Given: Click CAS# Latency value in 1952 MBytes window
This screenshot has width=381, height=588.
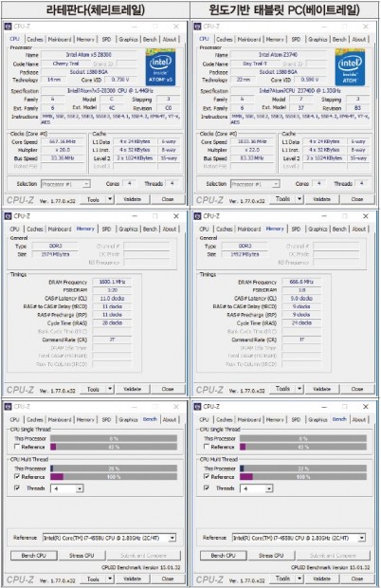Looking at the screenshot, I should coord(301,299).
